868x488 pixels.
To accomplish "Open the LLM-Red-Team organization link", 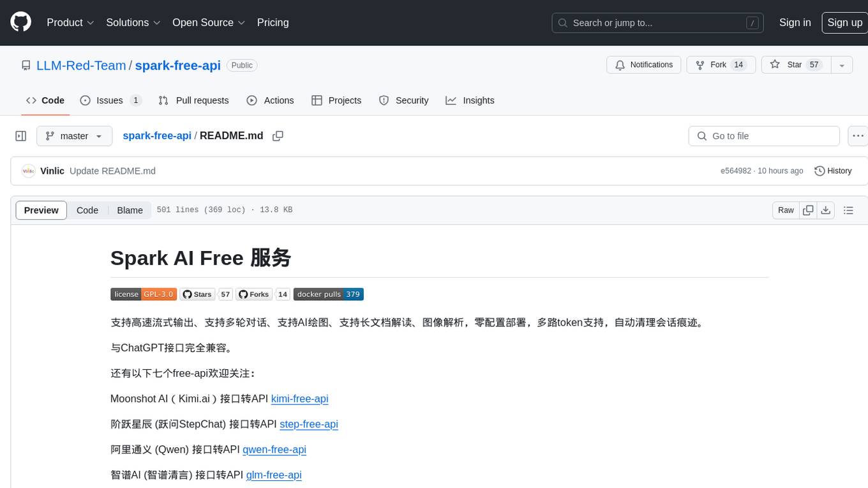I will pos(81,65).
